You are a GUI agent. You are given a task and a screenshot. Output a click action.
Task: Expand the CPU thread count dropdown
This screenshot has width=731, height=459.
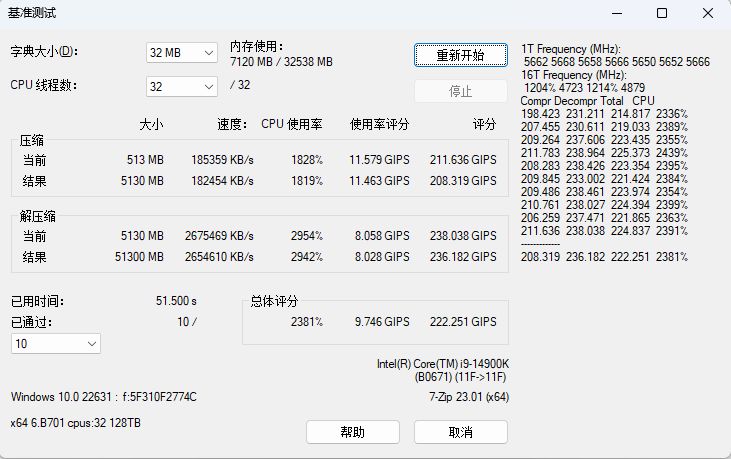point(181,86)
